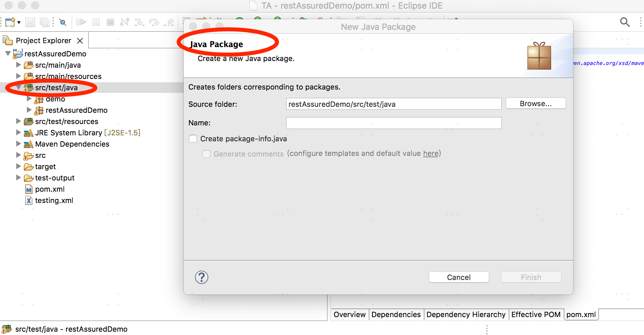
Task: Click the src/test/resources folder icon
Action: (29, 121)
